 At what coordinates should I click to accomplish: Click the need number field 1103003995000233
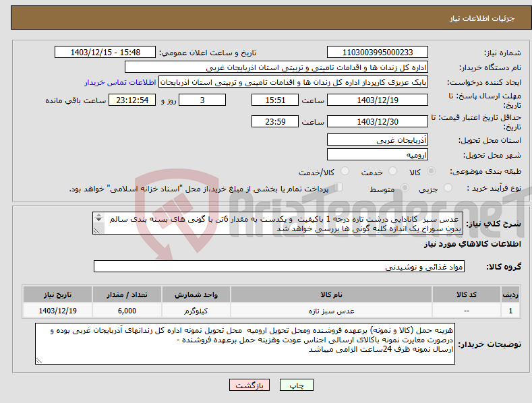[378, 53]
